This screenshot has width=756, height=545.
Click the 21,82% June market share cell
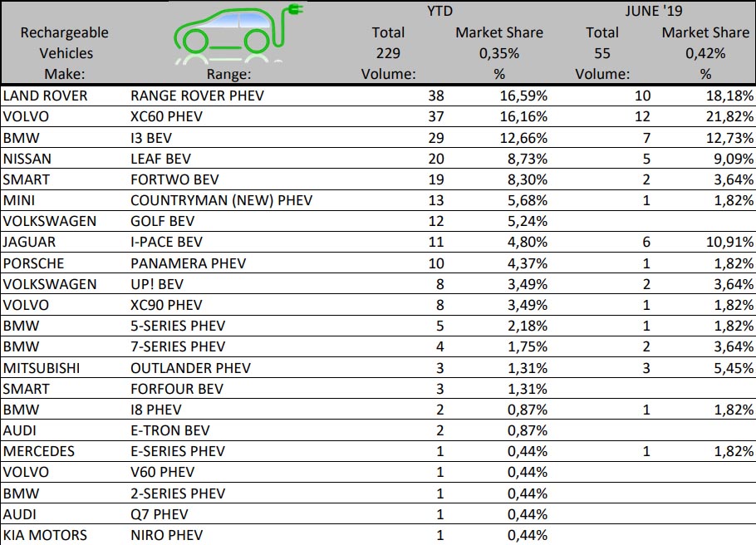[727, 116]
